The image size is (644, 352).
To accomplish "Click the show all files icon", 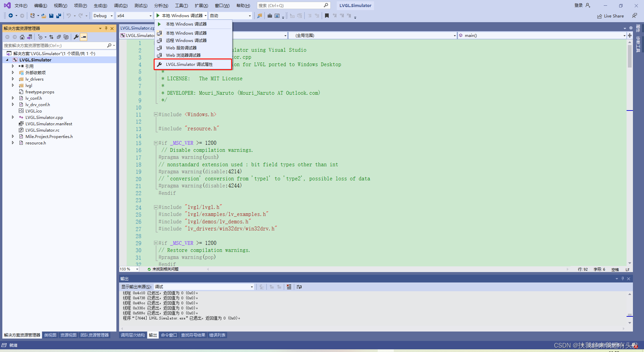I will tap(66, 37).
